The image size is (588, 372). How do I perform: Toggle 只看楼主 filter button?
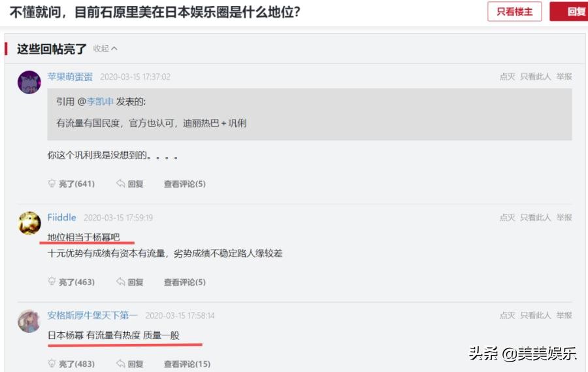tap(514, 12)
